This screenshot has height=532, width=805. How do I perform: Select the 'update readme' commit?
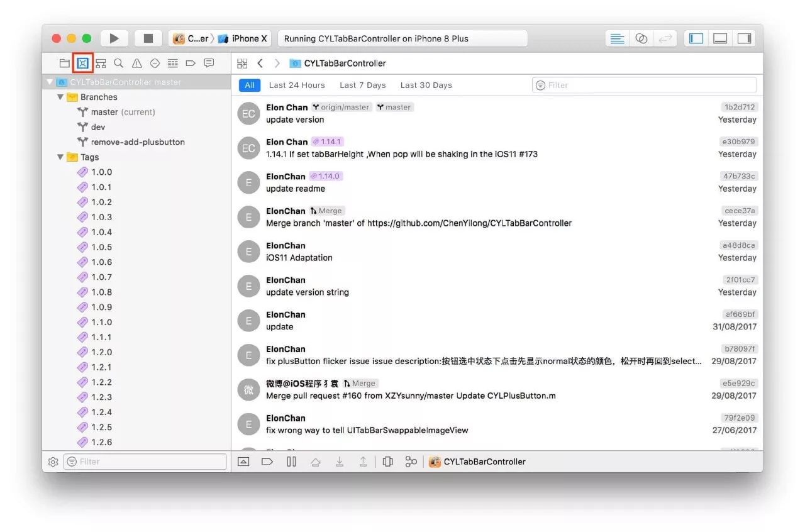497,182
